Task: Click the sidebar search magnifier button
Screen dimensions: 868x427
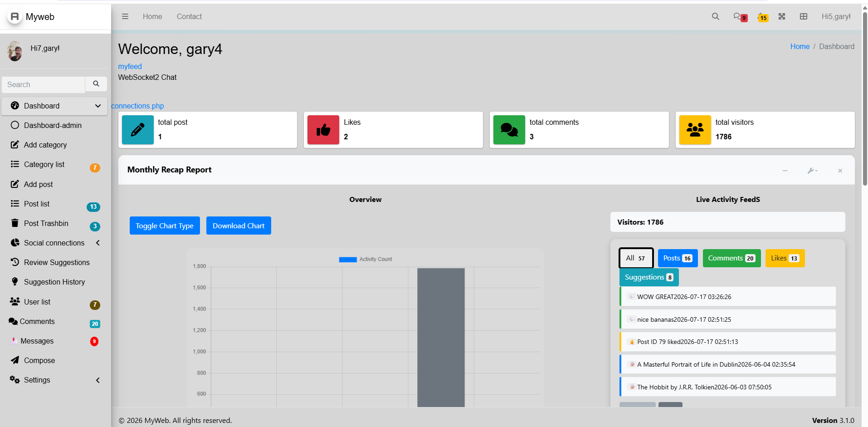Action: point(96,84)
